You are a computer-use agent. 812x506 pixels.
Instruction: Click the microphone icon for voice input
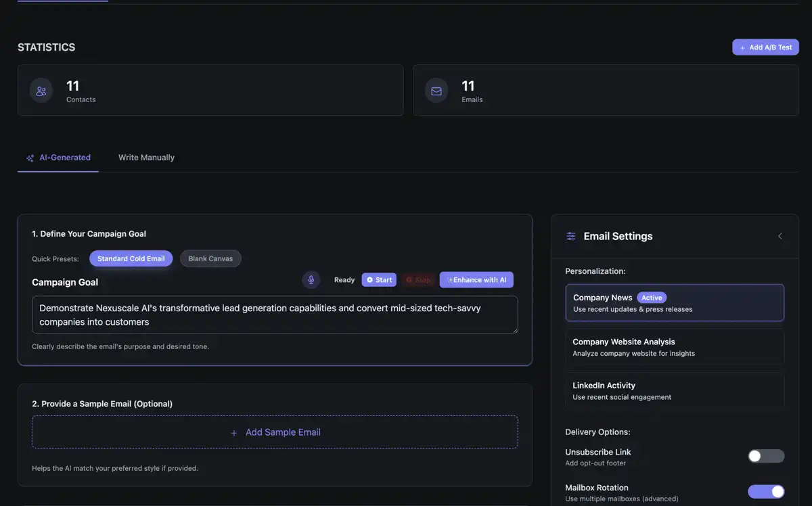pos(311,279)
